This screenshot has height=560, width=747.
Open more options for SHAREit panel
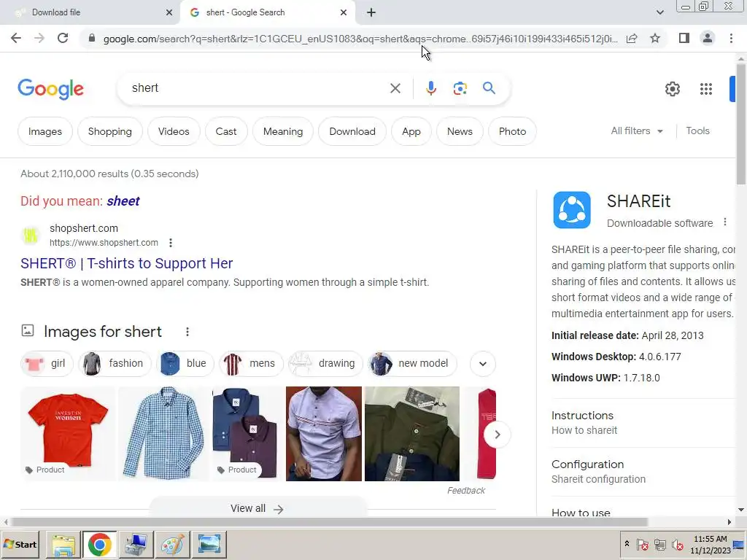click(724, 222)
